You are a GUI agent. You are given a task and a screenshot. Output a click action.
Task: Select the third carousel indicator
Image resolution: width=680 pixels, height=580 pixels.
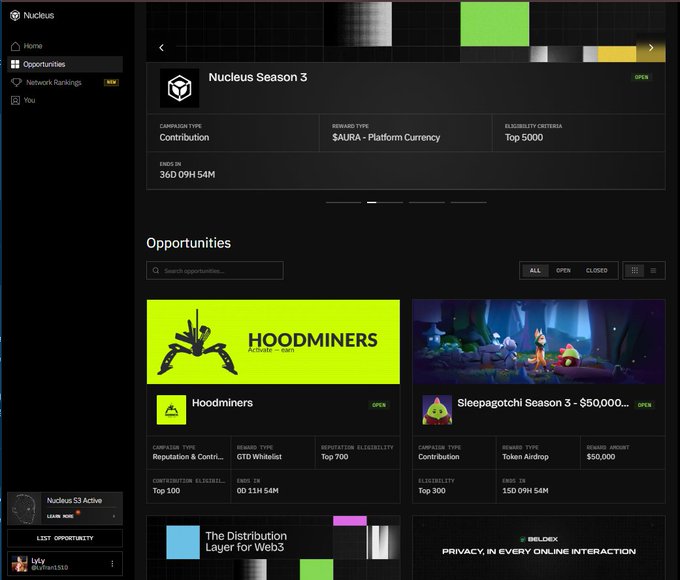click(427, 202)
